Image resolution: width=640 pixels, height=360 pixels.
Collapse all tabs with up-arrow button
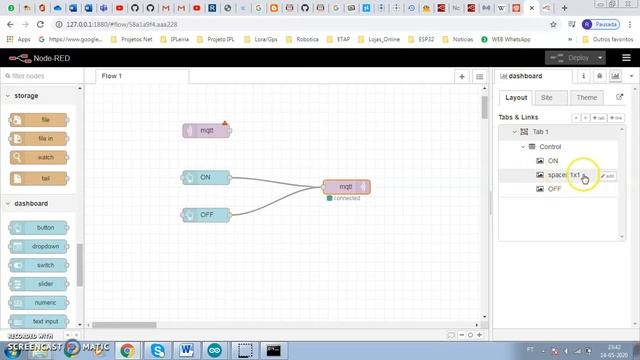[x=576, y=118]
